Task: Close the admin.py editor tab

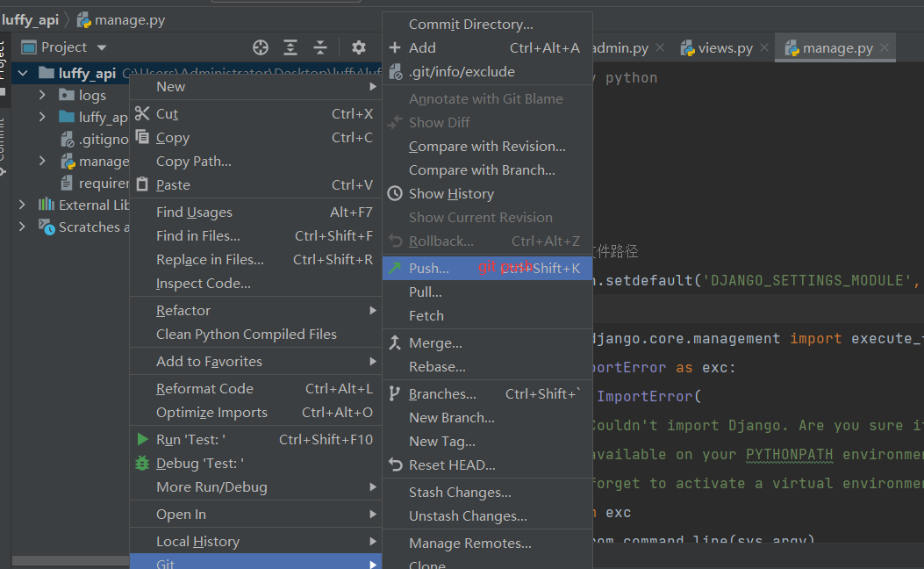Action: pos(660,47)
